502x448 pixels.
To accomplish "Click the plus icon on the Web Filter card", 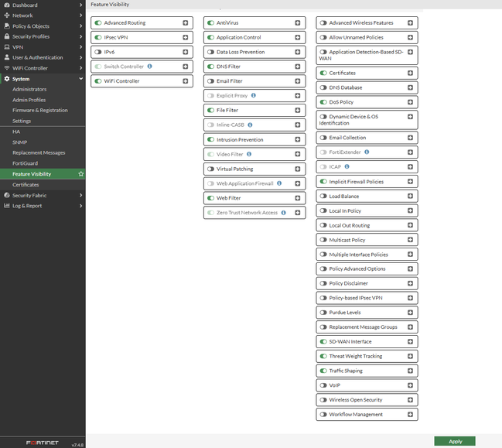I will [x=298, y=198].
